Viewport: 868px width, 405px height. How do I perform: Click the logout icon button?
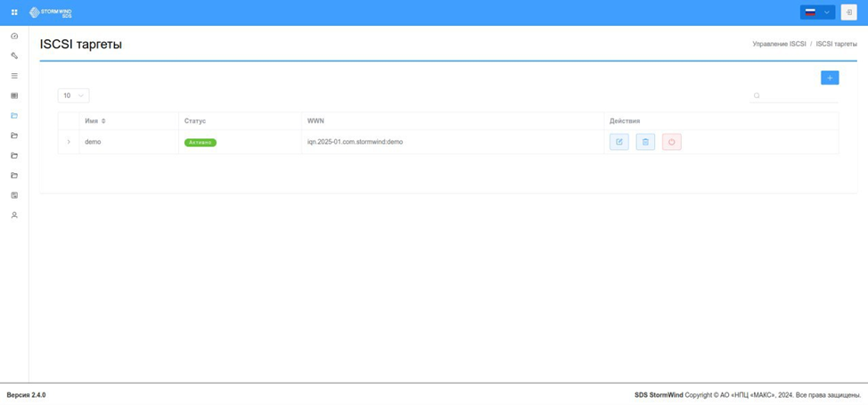coord(848,12)
